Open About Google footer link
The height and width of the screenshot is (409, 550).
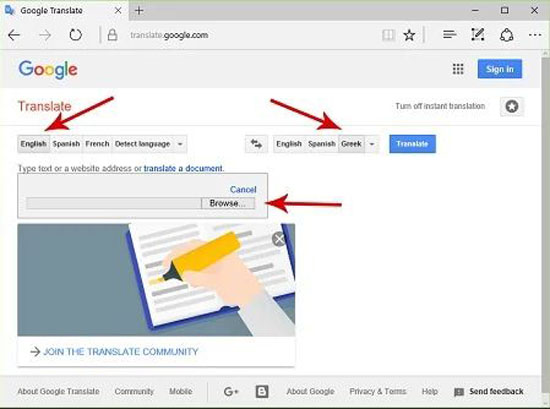tap(310, 391)
